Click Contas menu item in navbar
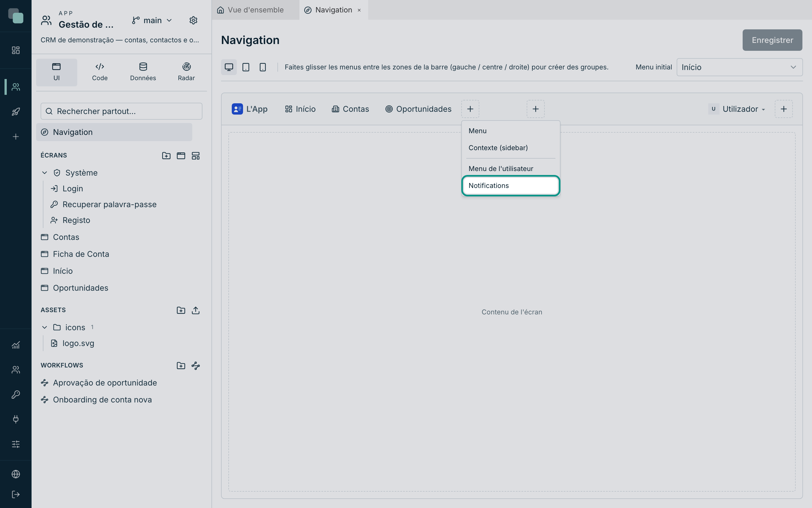The image size is (812, 508). click(x=350, y=109)
